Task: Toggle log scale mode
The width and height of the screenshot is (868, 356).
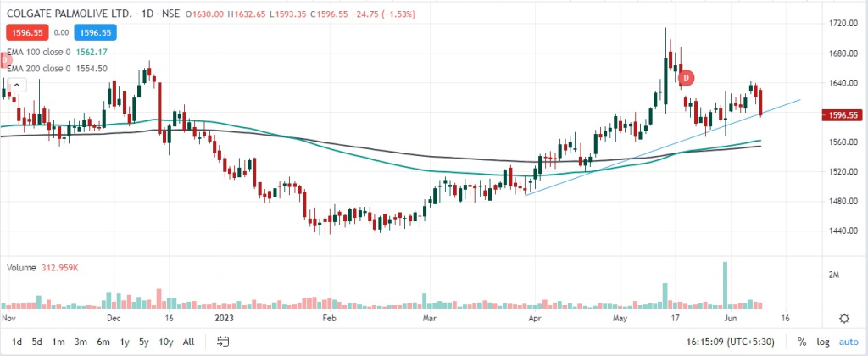Action: pos(822,342)
